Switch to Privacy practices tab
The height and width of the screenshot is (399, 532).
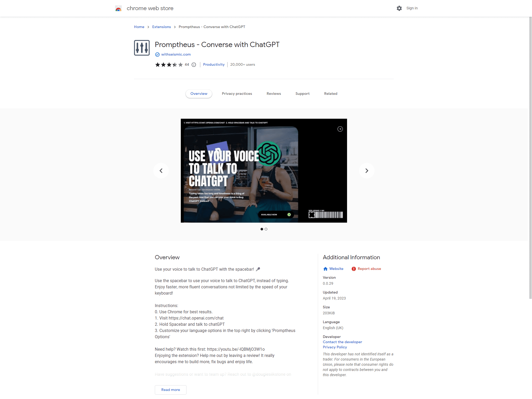237,94
